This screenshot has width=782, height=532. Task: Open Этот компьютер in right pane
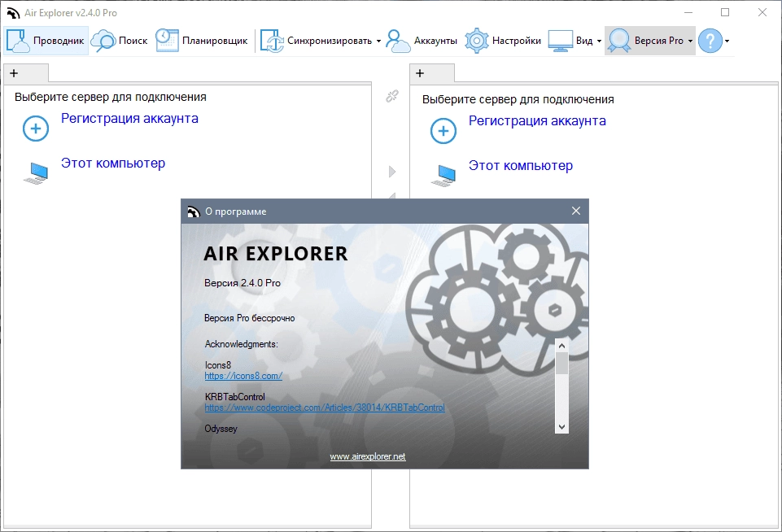(521, 166)
